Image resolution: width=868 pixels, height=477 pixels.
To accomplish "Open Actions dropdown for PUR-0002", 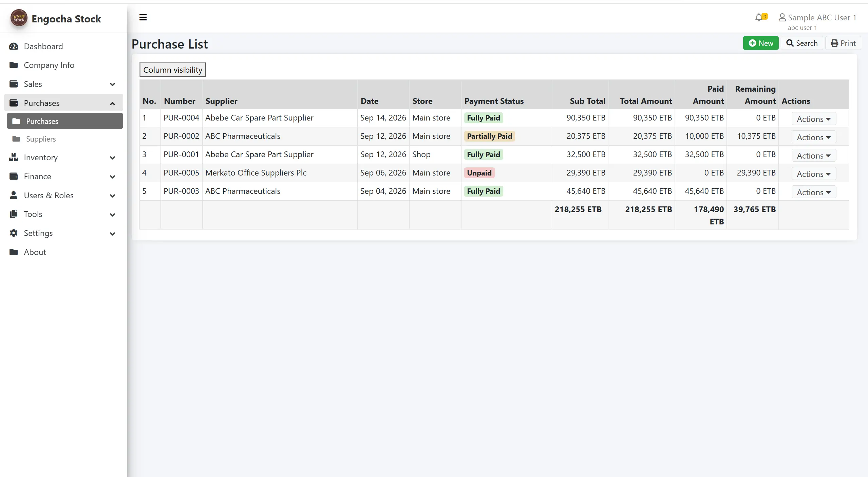I will coord(814,137).
